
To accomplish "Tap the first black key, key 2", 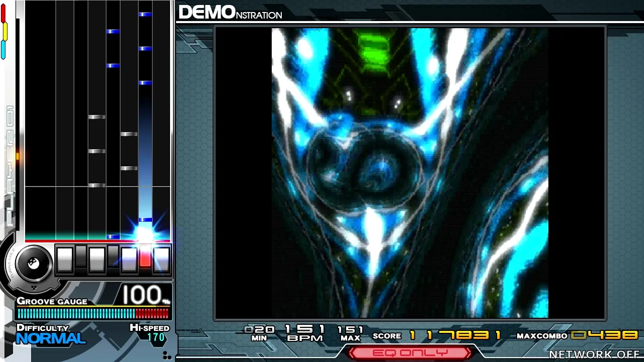I will 80,256.
